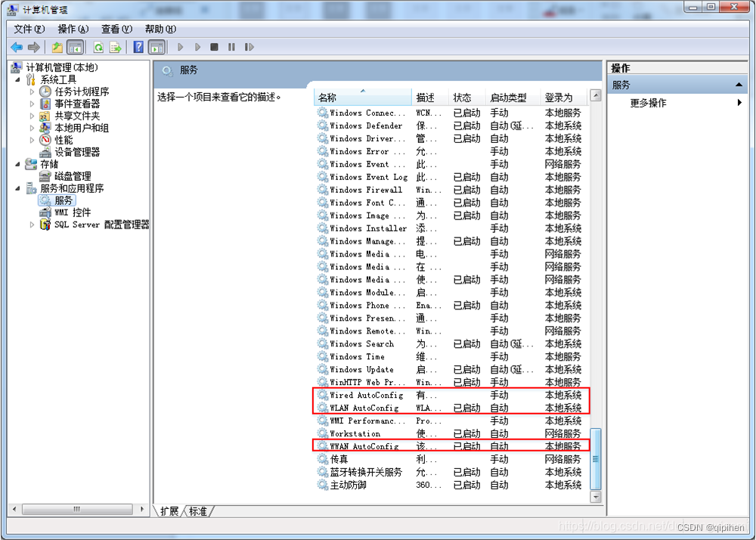Switch to the 扩展 tab
This screenshot has height=540, width=756.
pos(169,511)
